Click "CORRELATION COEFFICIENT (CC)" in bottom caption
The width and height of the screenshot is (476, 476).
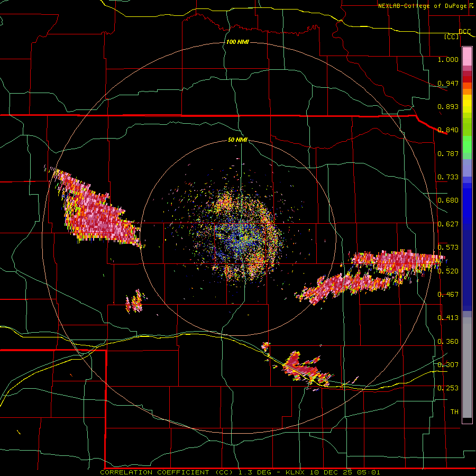click(x=166, y=472)
